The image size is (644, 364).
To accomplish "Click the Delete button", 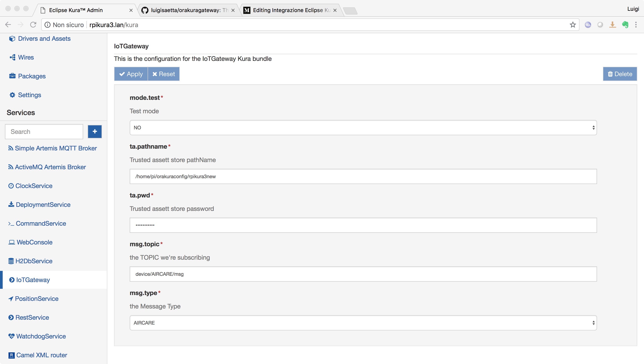I will (x=620, y=74).
